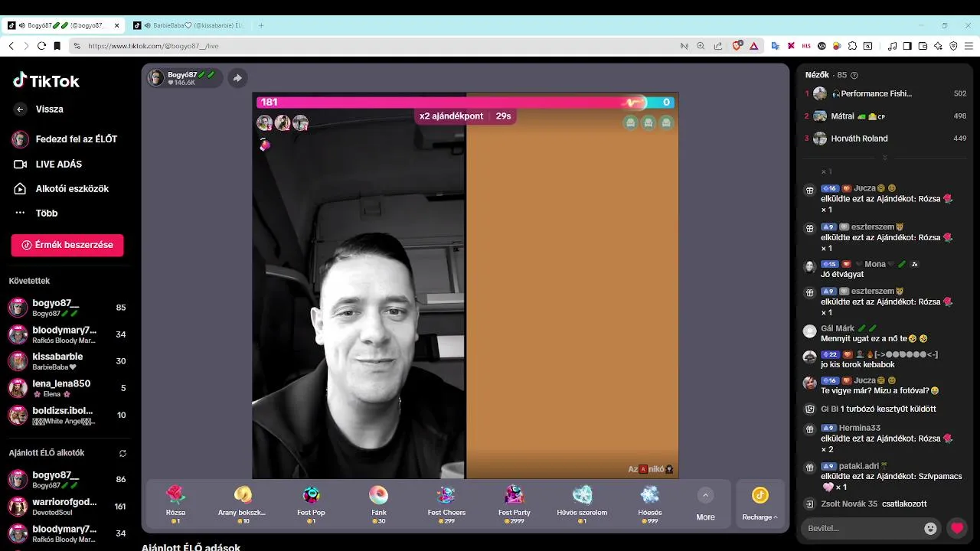Viewport: 980px width, 551px height.
Task: Open followed account boldizsr.ibol...
Action: [67, 415]
